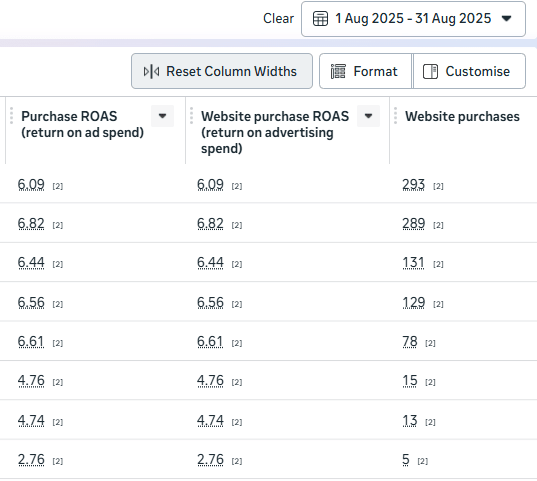Click Website purchase ROAS value 6.61
537x481 pixels.
point(210,342)
